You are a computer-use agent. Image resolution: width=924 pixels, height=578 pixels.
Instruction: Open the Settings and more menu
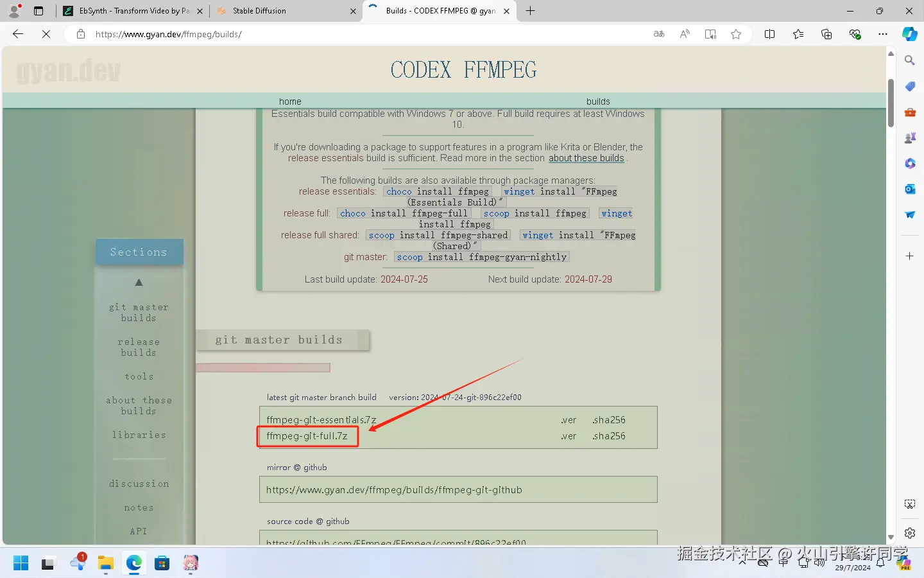(x=883, y=34)
